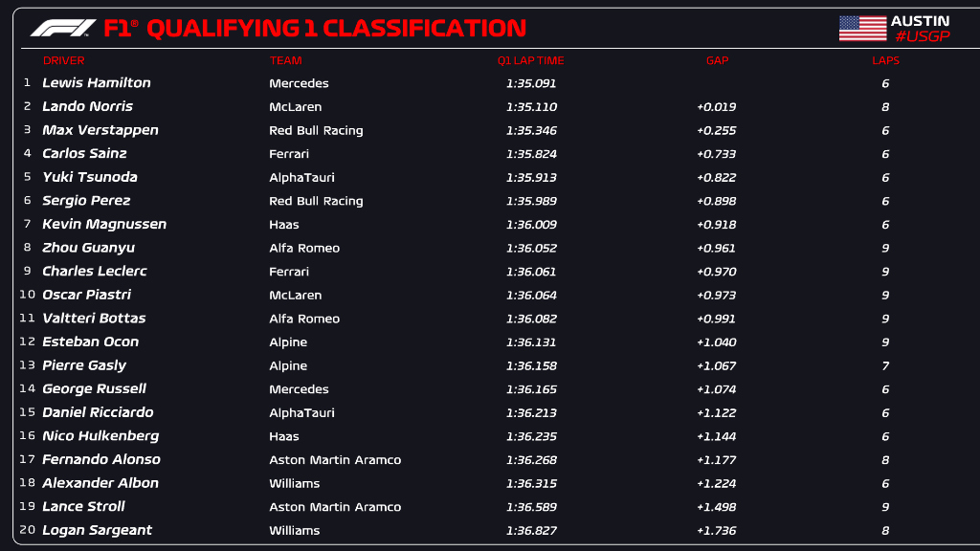Click position number 20 in the classification
Image resolution: width=980 pixels, height=551 pixels.
pos(27,530)
